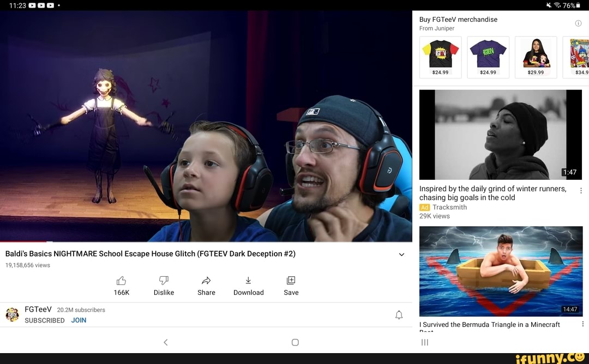589x364 pixels.
Task: Save video to playlist with Save icon
Action: 291,281
